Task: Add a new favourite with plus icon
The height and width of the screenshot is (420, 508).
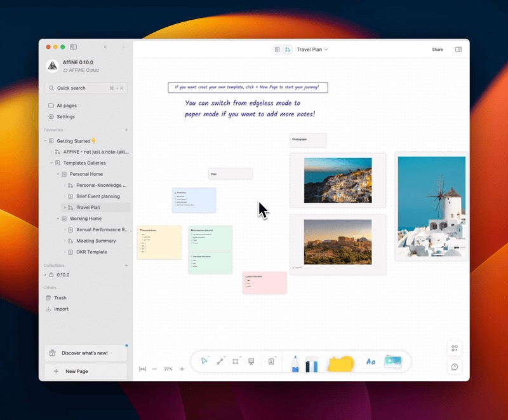Action: click(126, 130)
